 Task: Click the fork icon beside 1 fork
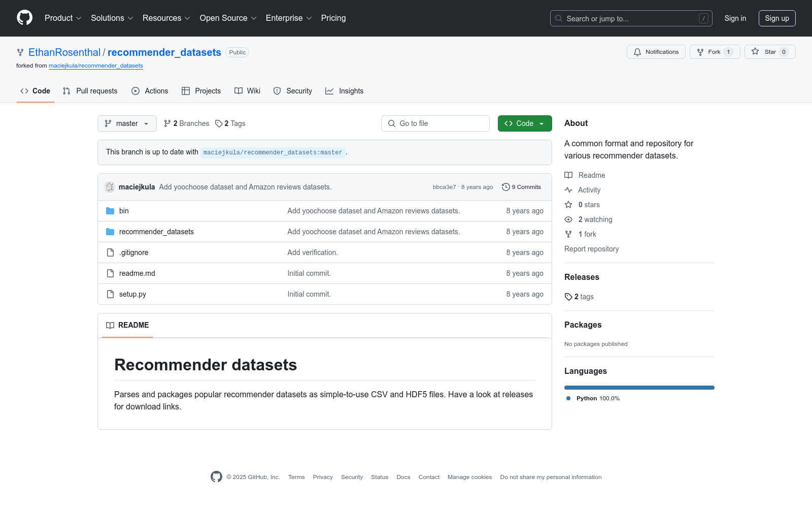point(568,234)
